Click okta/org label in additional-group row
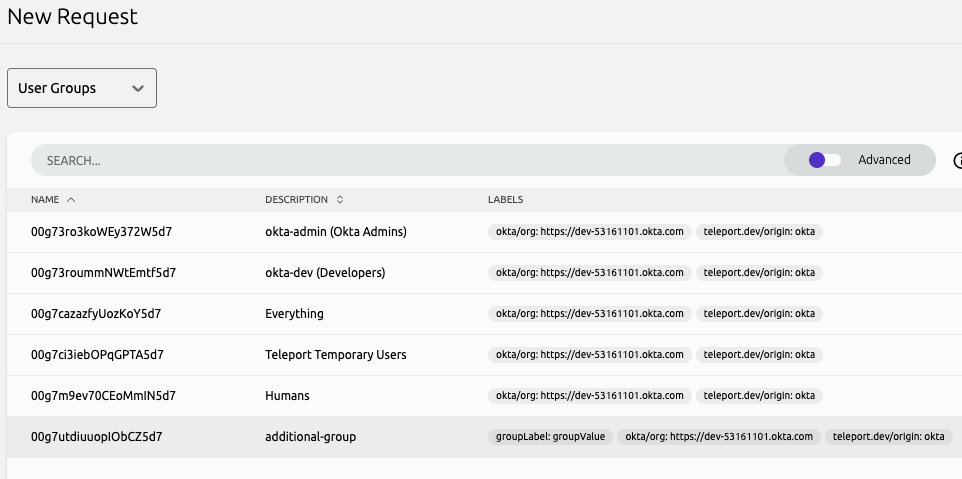 (718, 437)
